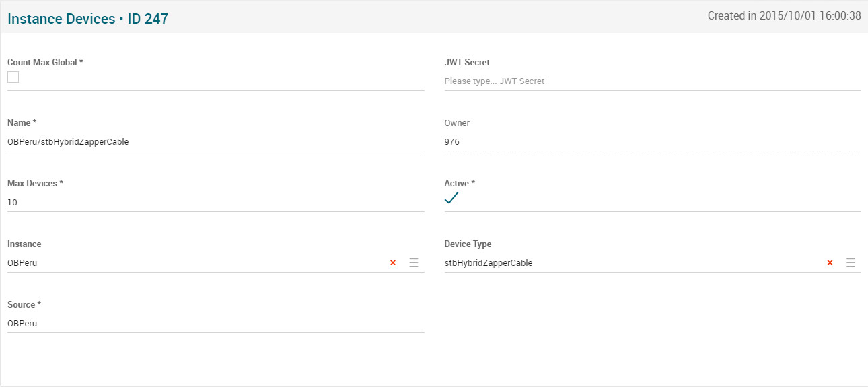Click into the JWT Secret input field
The image size is (868, 387).
click(651, 81)
